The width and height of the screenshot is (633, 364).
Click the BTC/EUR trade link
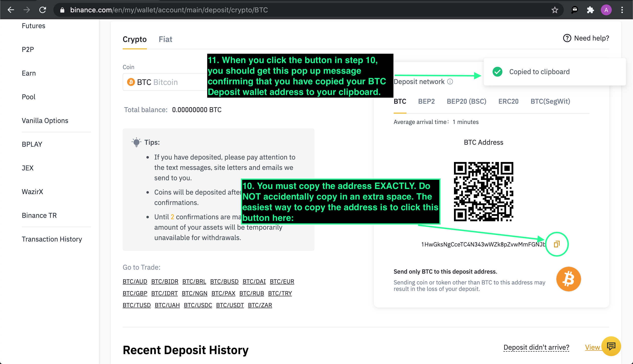pyautogui.click(x=282, y=281)
